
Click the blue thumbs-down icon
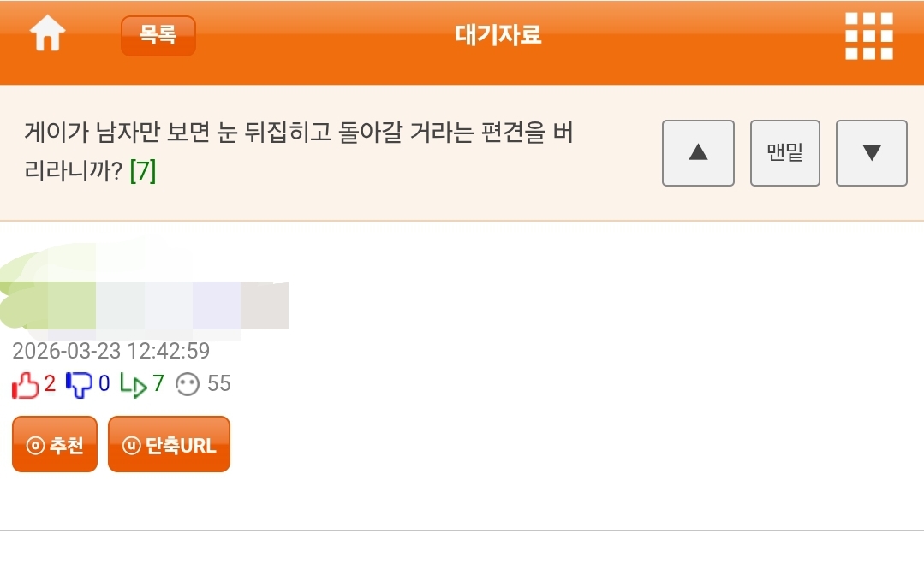pyautogui.click(x=79, y=385)
